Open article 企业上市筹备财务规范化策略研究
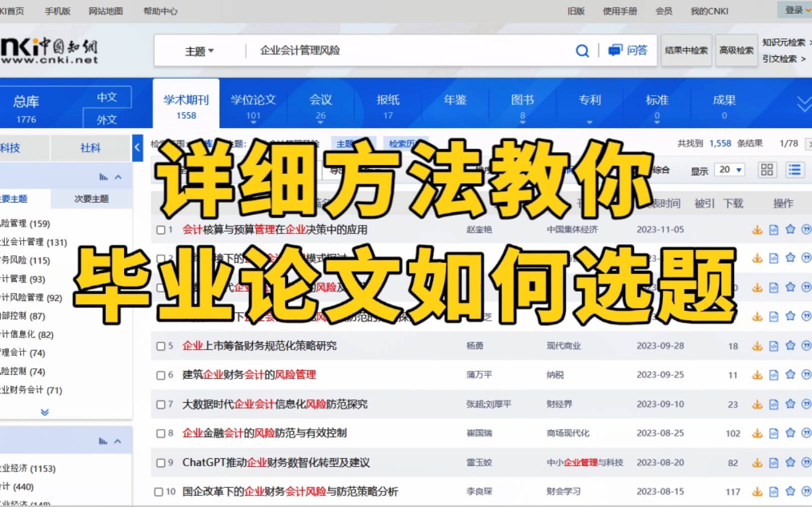The width and height of the screenshot is (812, 507). (259, 346)
